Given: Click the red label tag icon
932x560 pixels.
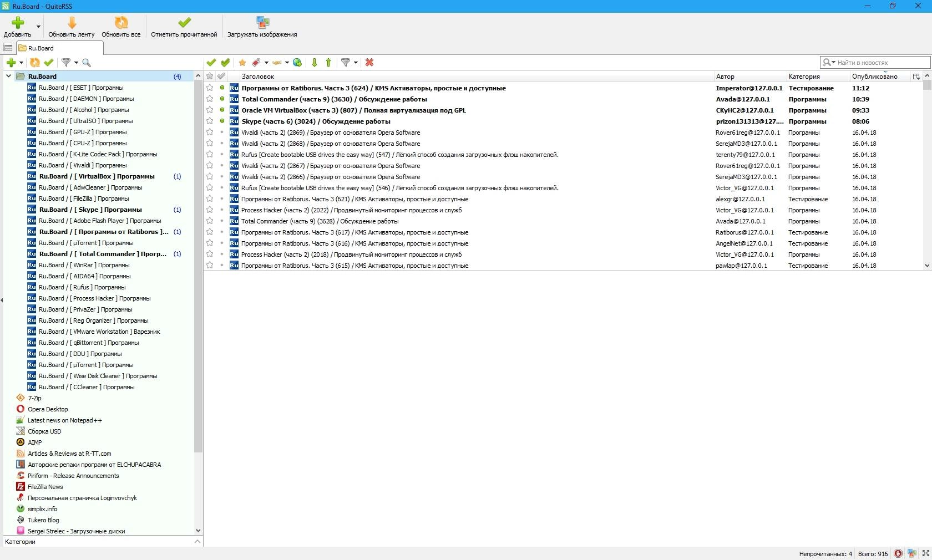Looking at the screenshot, I should click(256, 63).
